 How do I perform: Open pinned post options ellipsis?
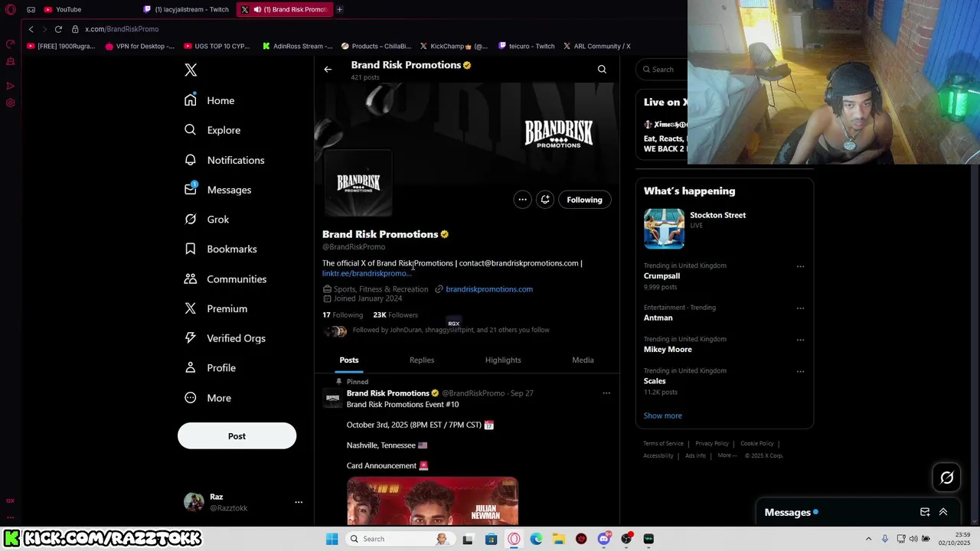coord(606,393)
